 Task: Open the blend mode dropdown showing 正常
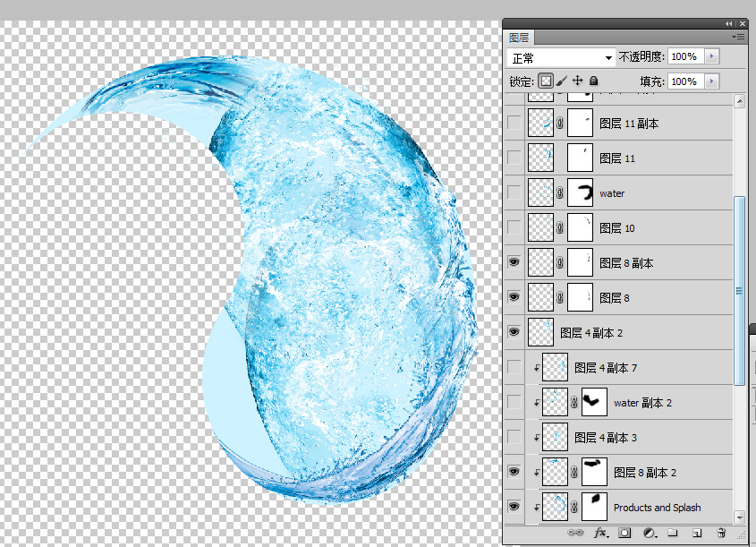tap(561, 58)
